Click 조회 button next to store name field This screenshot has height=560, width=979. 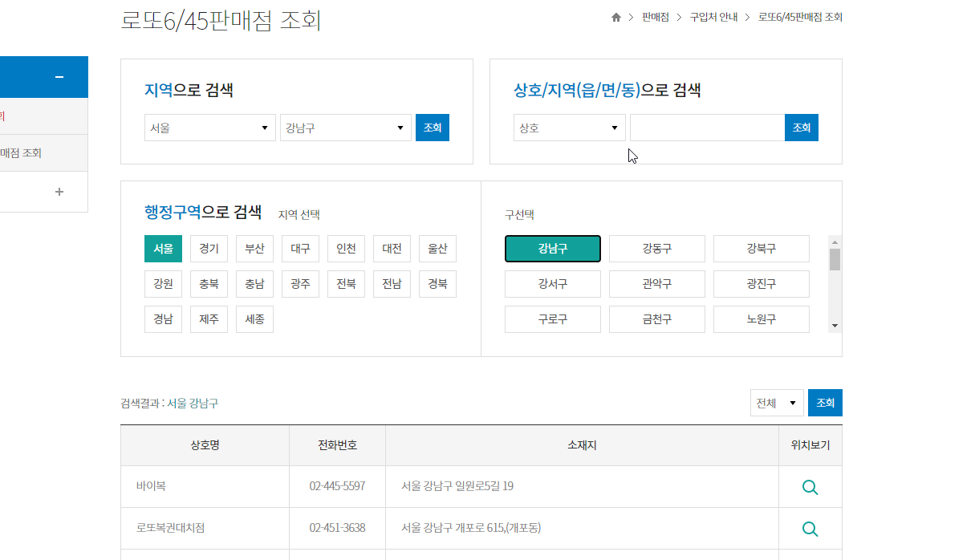802,128
